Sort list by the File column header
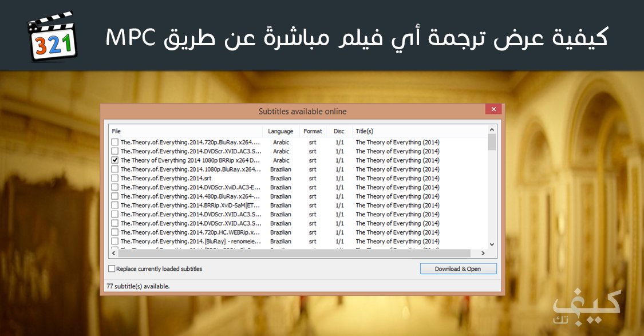 click(185, 131)
